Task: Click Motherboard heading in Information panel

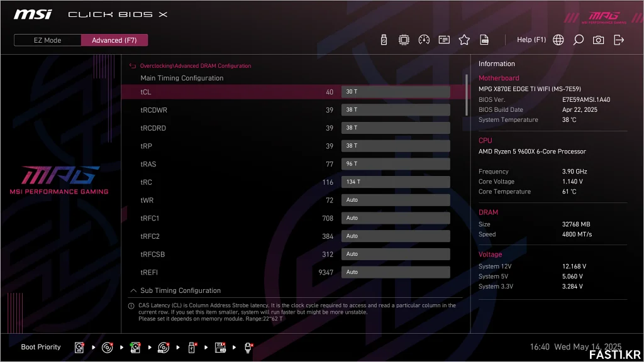Action: (x=499, y=78)
